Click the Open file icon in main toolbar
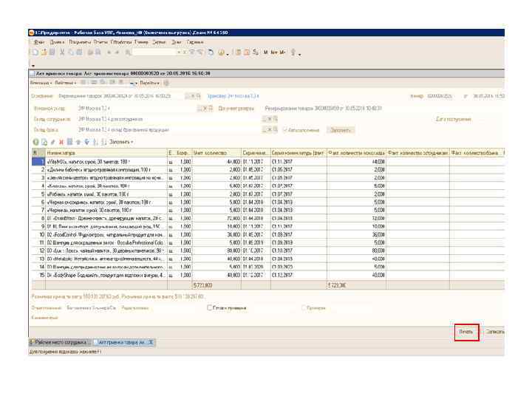This screenshot has height=399, width=532. coord(44,52)
